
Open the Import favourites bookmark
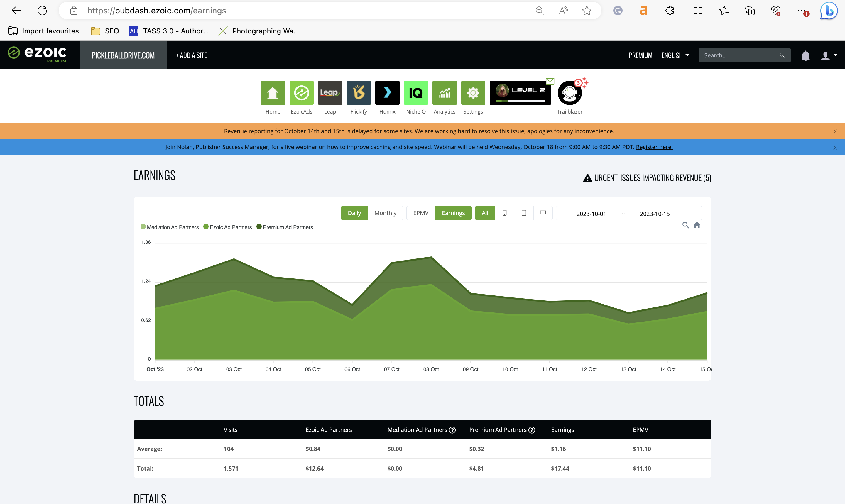coord(43,31)
